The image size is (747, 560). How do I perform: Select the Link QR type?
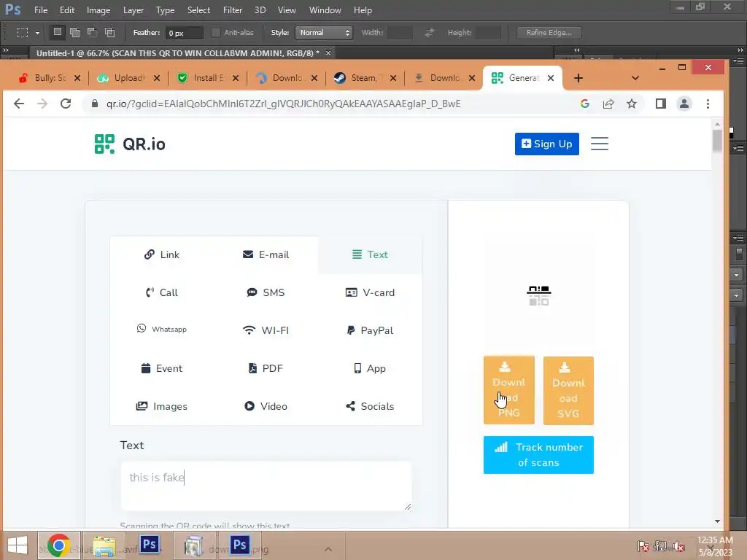pos(162,254)
